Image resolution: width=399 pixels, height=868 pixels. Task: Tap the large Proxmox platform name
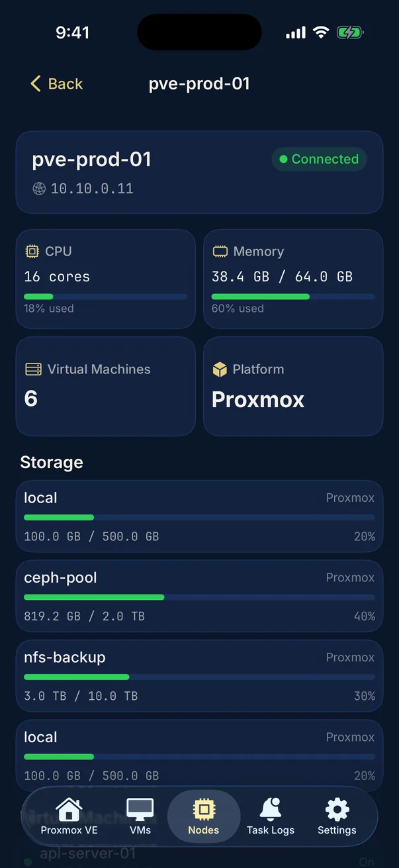click(258, 399)
